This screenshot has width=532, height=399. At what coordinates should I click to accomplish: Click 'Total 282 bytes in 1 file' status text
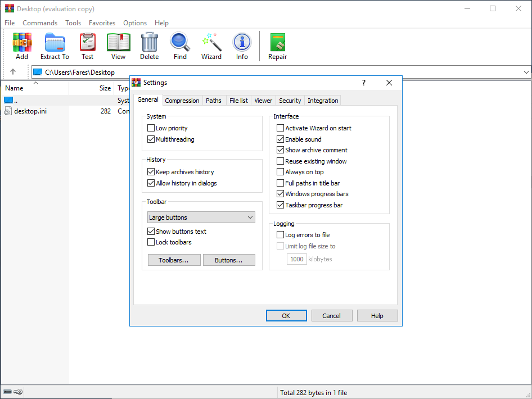pyautogui.click(x=313, y=393)
